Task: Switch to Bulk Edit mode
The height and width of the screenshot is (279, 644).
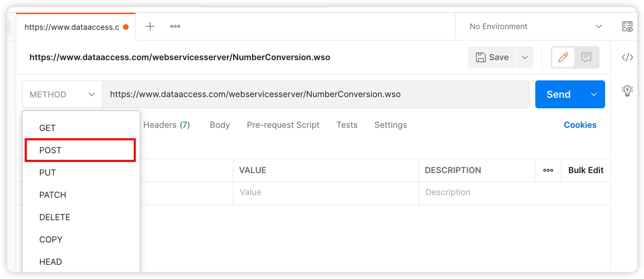Action: [x=586, y=170]
